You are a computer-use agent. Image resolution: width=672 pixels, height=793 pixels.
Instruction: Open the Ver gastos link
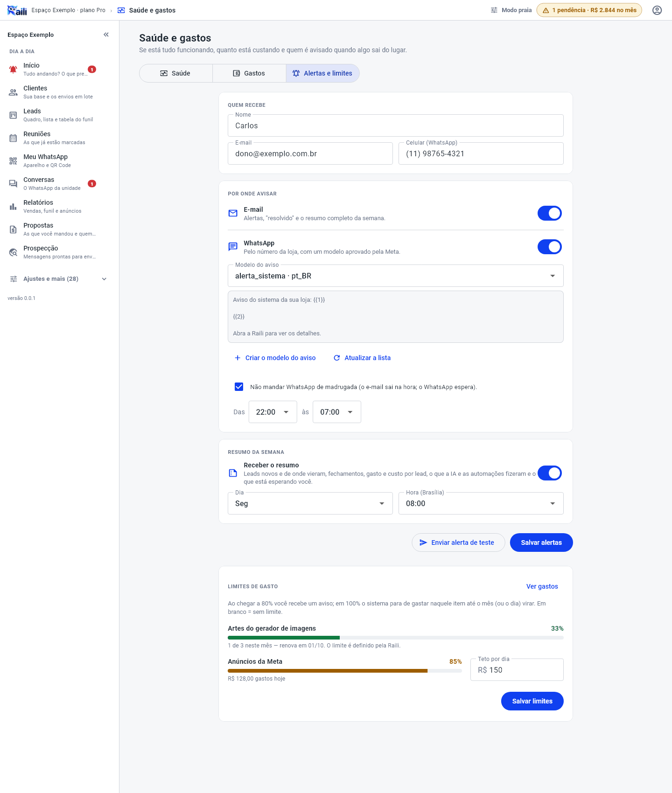tap(542, 586)
